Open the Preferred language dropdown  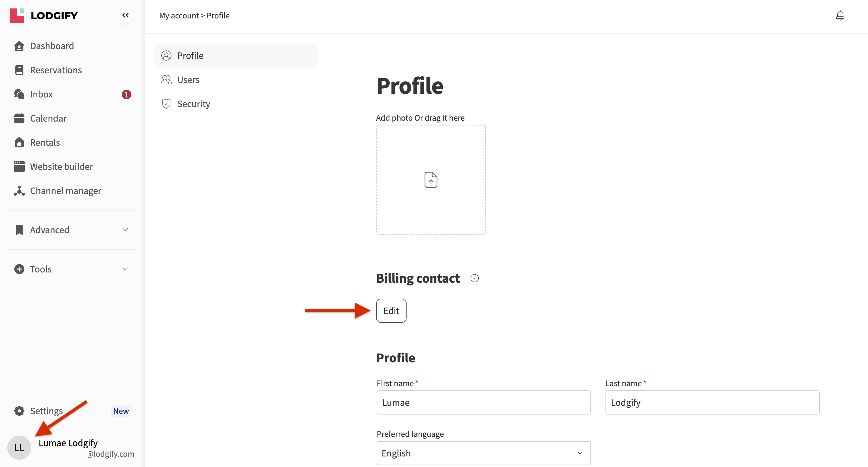[x=483, y=453]
